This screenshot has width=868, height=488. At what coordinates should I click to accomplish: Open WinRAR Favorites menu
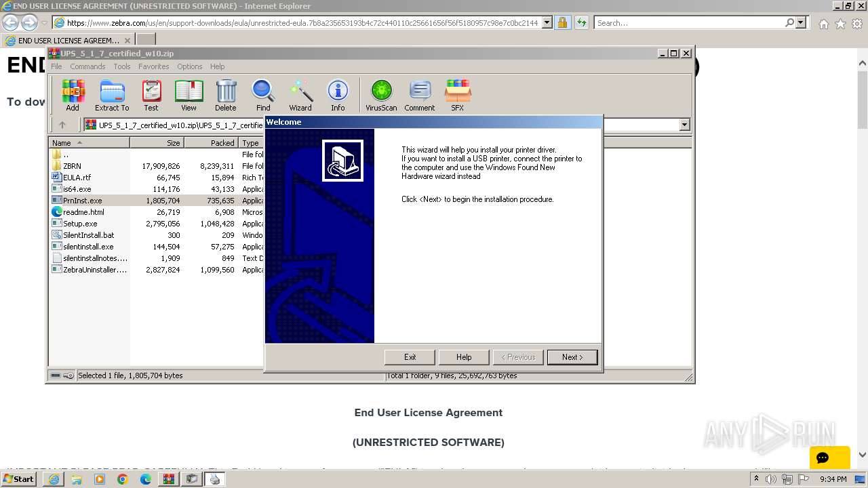point(154,66)
